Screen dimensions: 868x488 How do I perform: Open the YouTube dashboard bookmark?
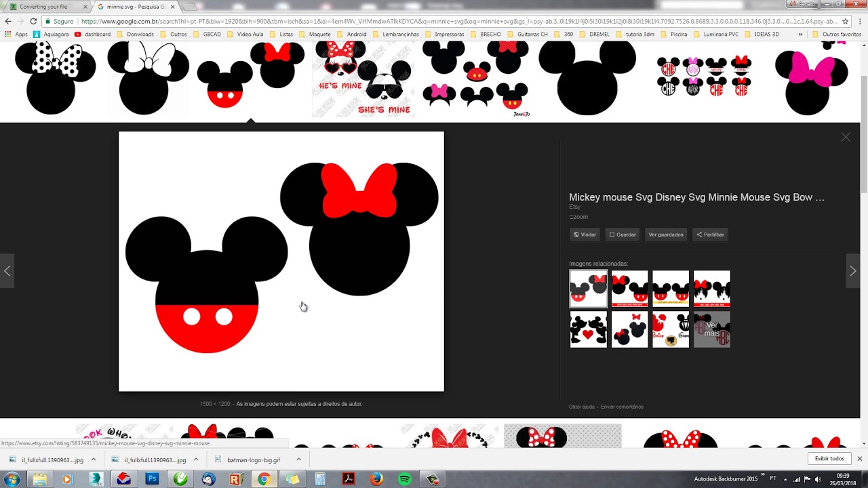[92, 34]
